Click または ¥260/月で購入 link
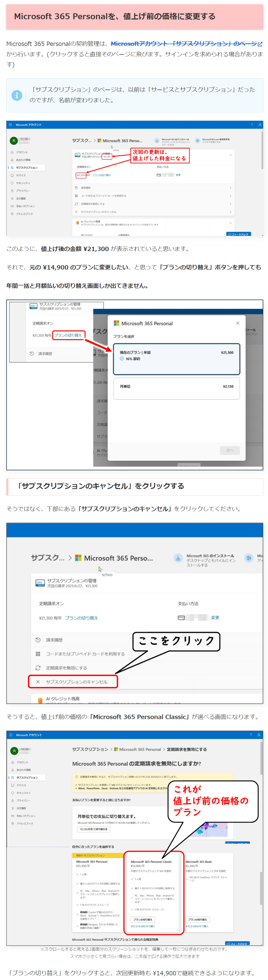This screenshot has width=268, height=980. click(197, 926)
